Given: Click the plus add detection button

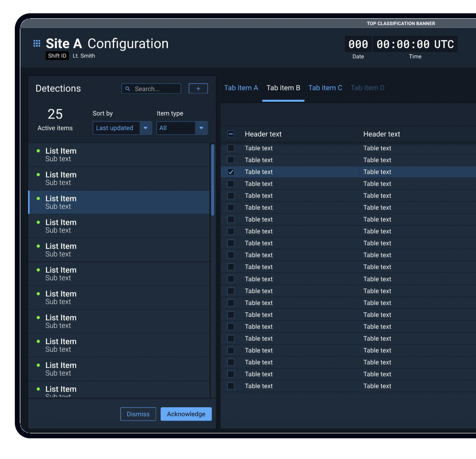Looking at the screenshot, I should tap(198, 89).
